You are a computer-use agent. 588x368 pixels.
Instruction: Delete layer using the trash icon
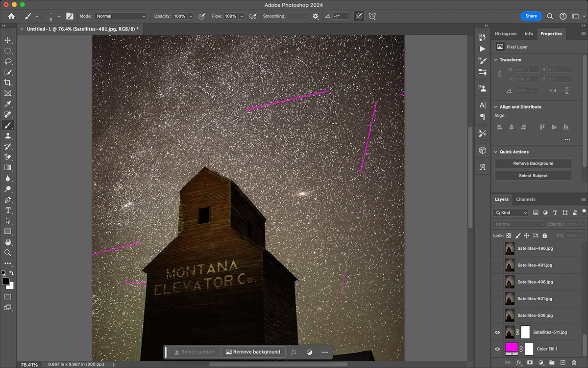(x=574, y=363)
